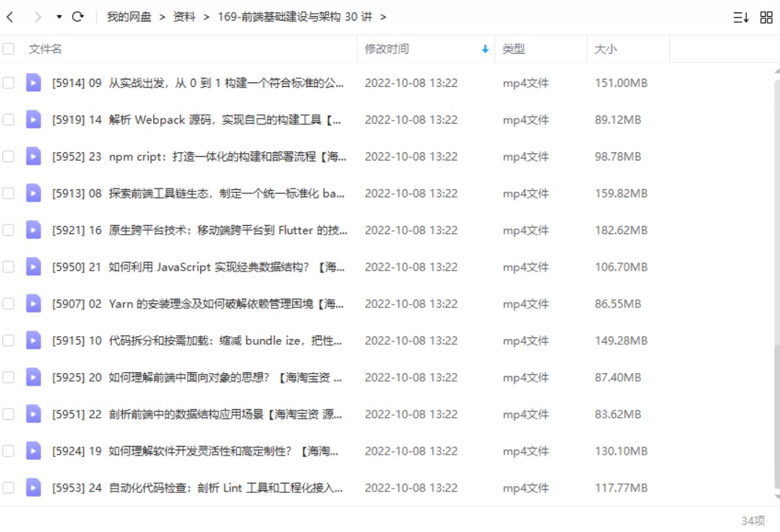
Task: Select file name [5952] 23 npm cript
Action: (199, 156)
